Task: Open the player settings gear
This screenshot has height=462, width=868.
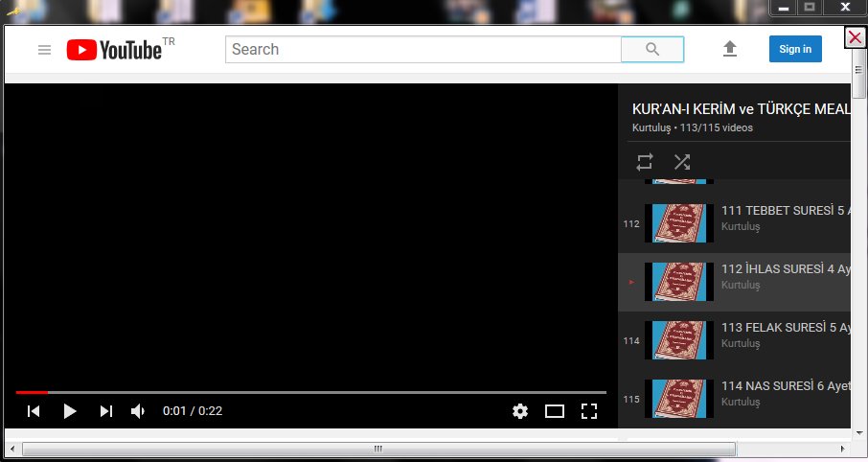Action: (x=520, y=411)
